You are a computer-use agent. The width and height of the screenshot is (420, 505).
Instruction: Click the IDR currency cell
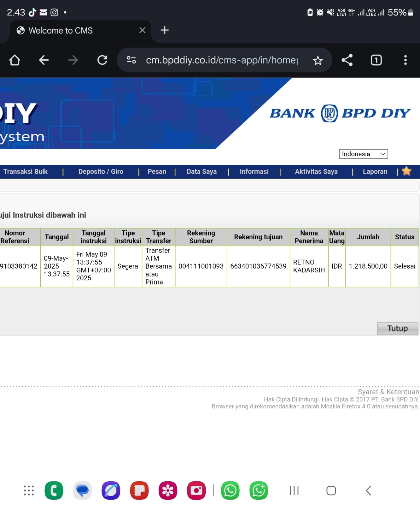[337, 266]
